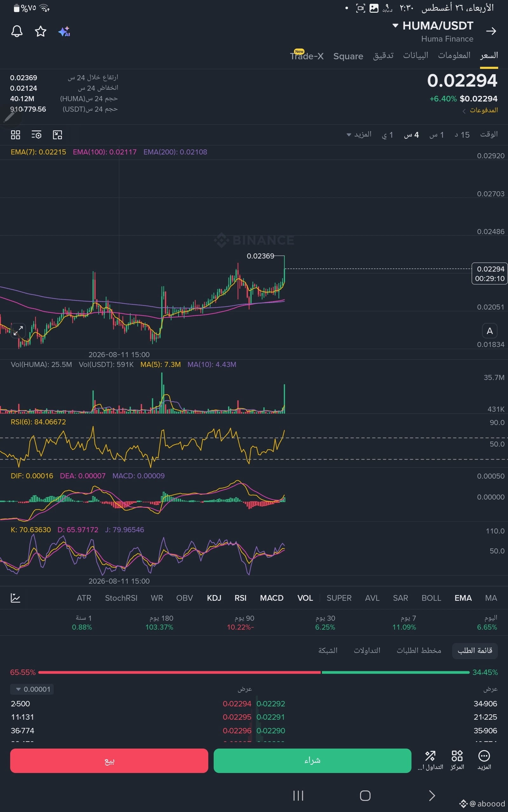Tap the buy/sell ratio bar 65.55% / 34.45%
The image size is (508, 812).
click(x=254, y=672)
